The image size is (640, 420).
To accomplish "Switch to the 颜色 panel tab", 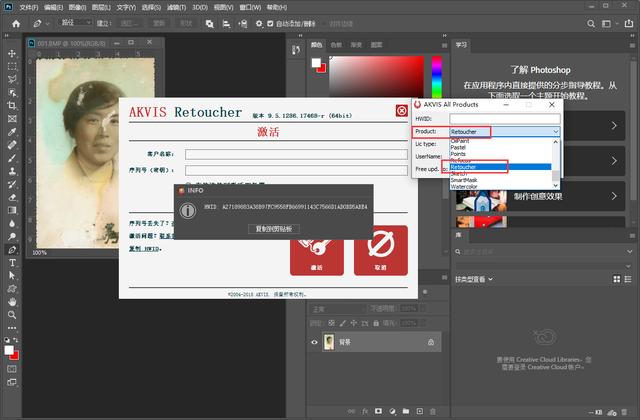I will (316, 45).
